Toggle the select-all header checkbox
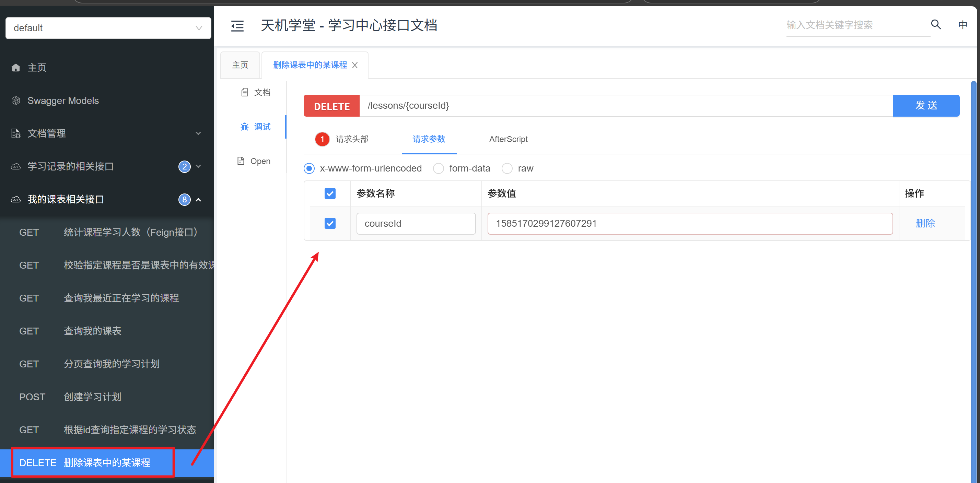This screenshot has height=483, width=980. pos(330,193)
